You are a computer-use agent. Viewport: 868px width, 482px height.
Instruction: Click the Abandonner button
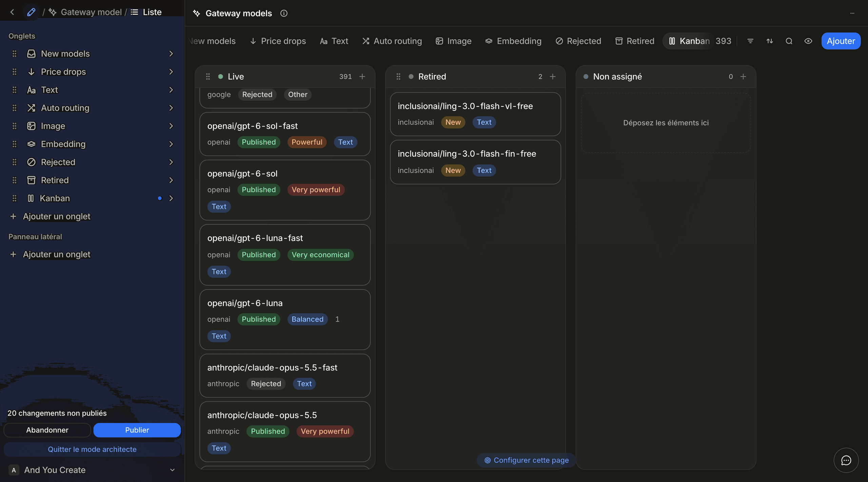coord(47,430)
